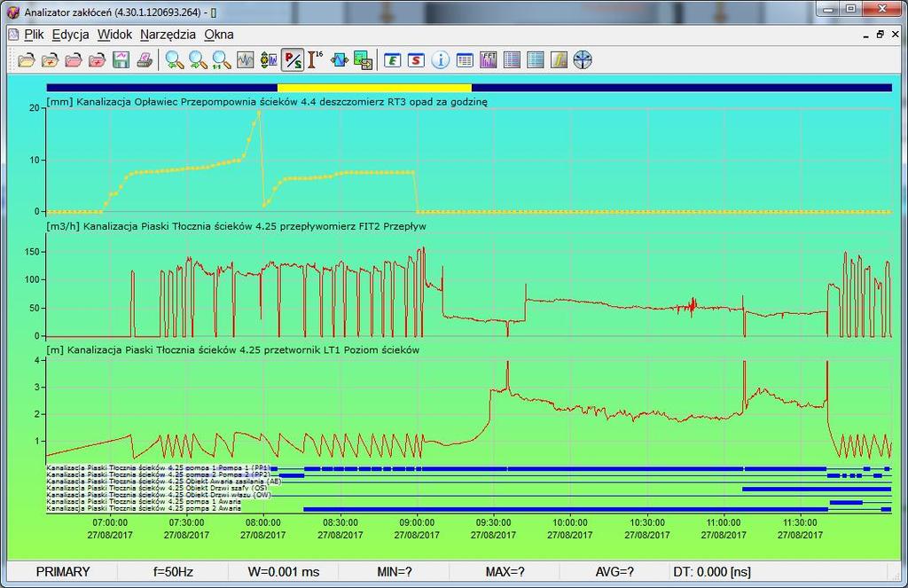Click the rainfall chart title deszczomierz RT3
The image size is (908, 588).
pyautogui.click(x=266, y=102)
